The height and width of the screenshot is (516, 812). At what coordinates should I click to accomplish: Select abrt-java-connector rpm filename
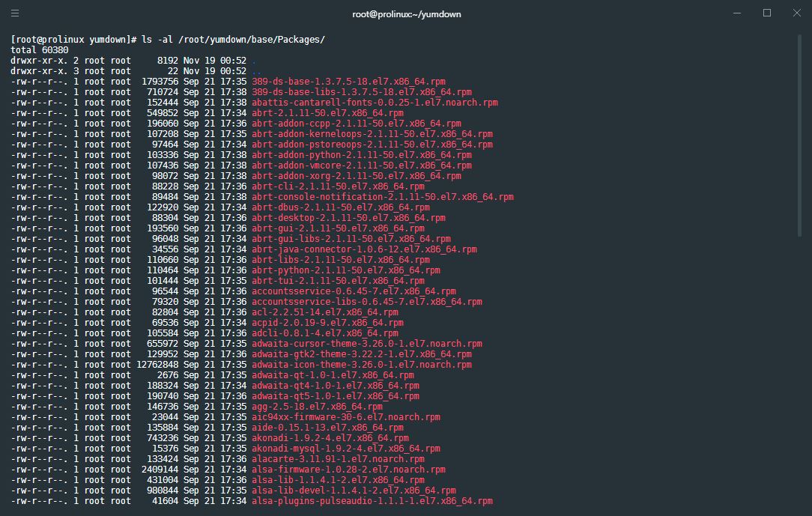364,249
